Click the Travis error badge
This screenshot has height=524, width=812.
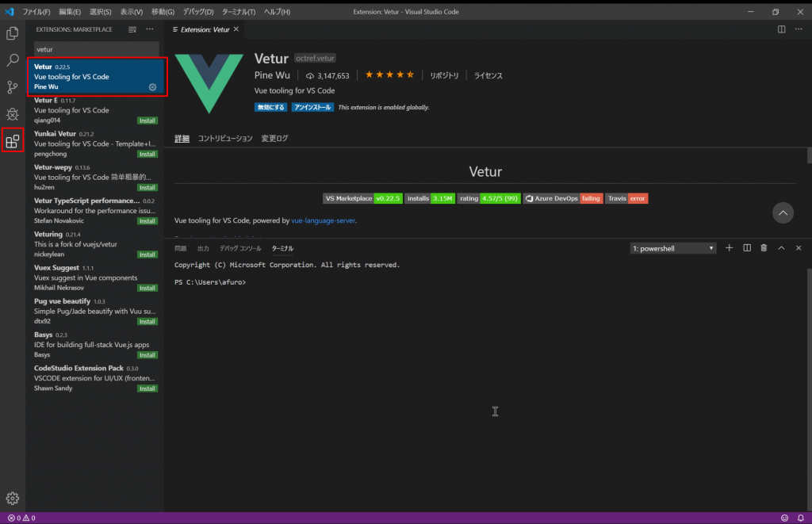point(626,198)
